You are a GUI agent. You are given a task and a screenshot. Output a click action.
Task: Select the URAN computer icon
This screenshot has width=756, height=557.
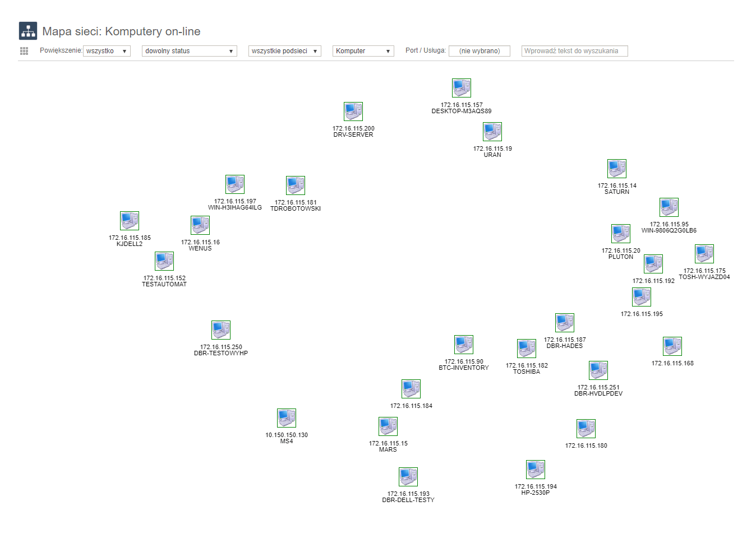(492, 132)
